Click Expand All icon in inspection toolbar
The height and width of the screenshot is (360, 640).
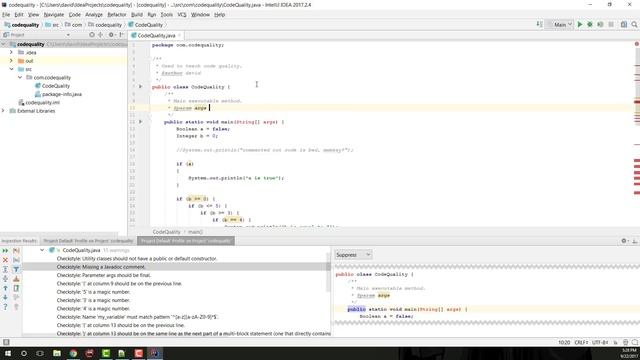tap(5, 269)
